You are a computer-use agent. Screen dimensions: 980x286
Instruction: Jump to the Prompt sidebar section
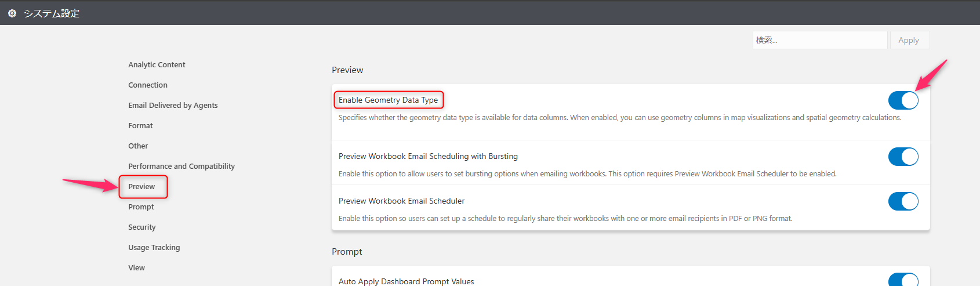coord(141,207)
